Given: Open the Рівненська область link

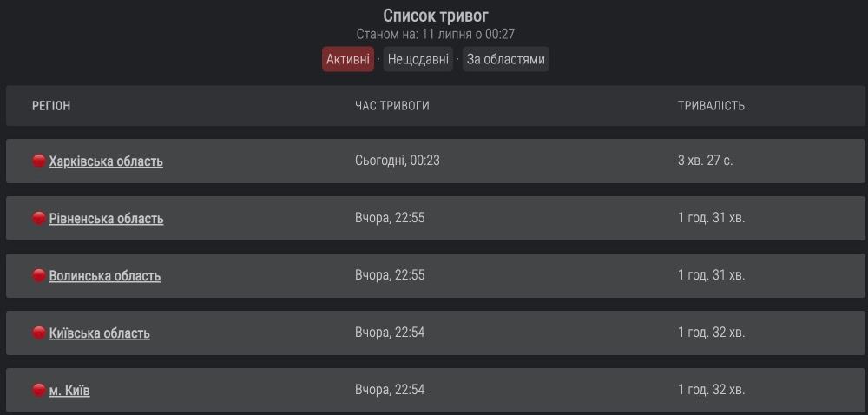Looking at the screenshot, I should pos(106,219).
